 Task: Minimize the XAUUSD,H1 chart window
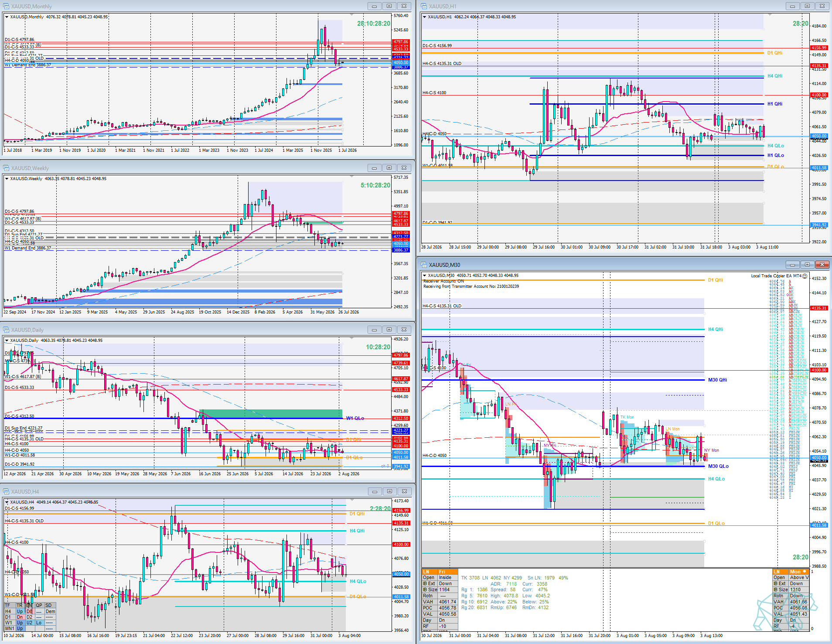[792, 6]
